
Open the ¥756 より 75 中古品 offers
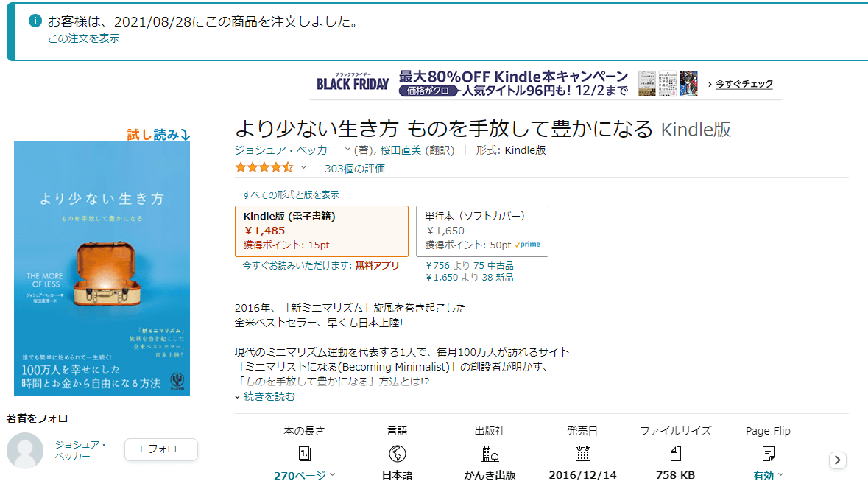470,266
